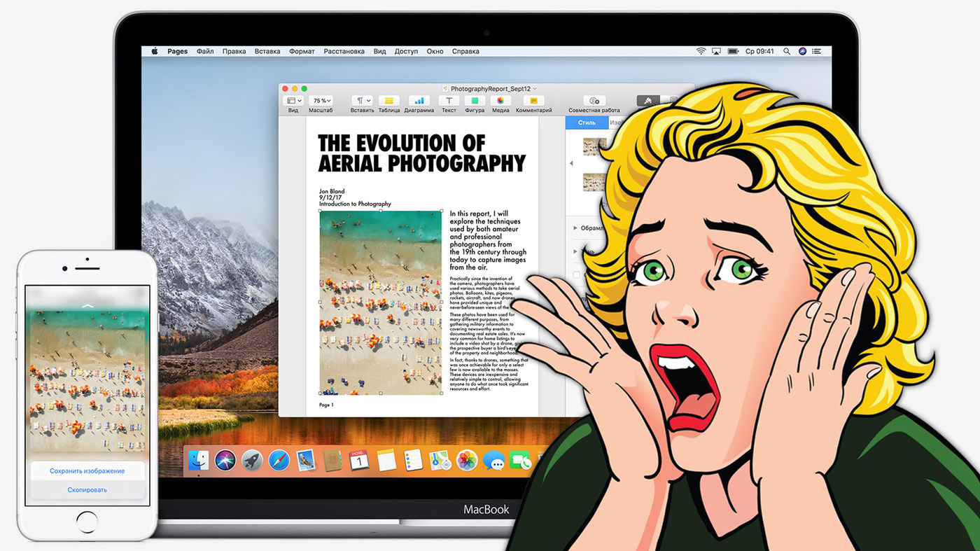The width and height of the screenshot is (980, 551).
Task: Open the Справка menu
Action: [465, 51]
